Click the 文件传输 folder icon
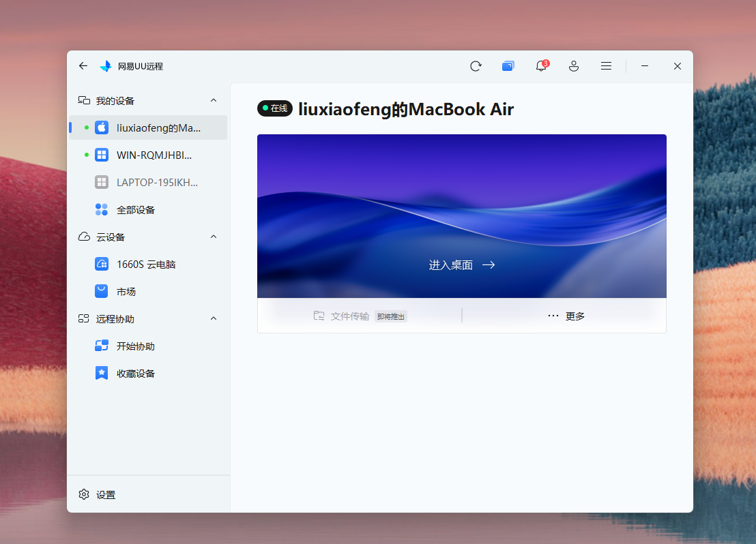Image resolution: width=756 pixels, height=544 pixels. (319, 316)
